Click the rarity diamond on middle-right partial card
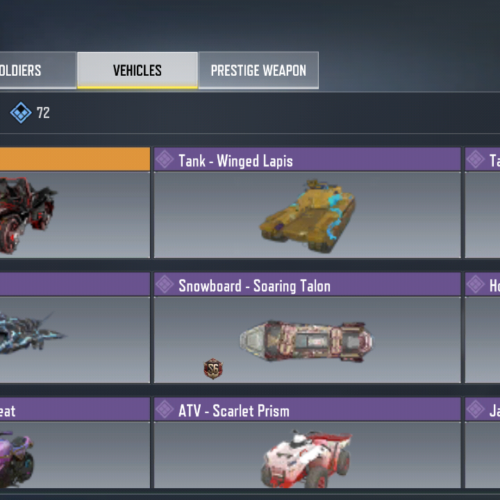Screen dimensions: 500x500 pos(475,285)
